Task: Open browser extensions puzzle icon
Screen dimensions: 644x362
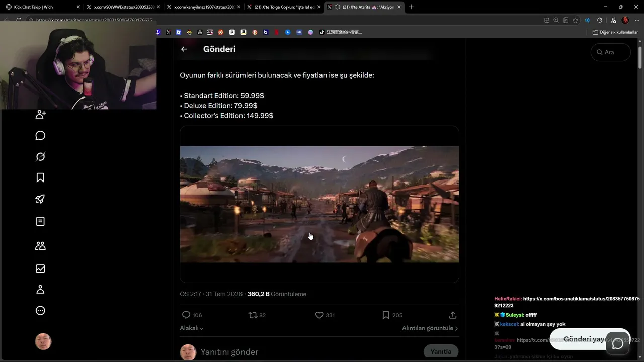Action: [x=599, y=20]
